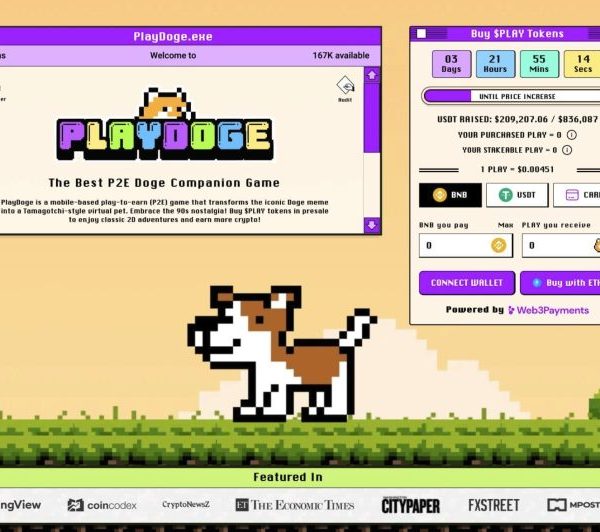
Task: Click the PlayDoge rainbow logo
Action: (x=165, y=124)
